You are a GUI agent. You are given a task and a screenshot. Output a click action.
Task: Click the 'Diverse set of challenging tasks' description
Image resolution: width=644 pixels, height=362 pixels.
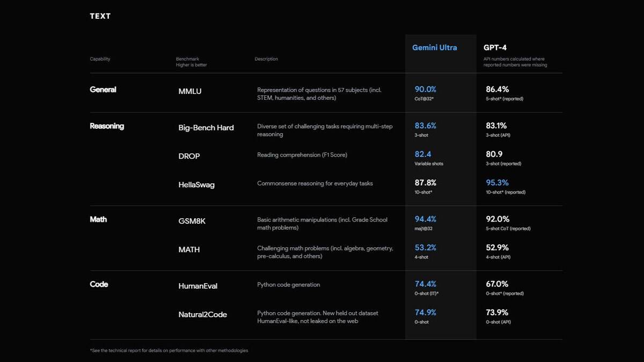click(x=325, y=130)
